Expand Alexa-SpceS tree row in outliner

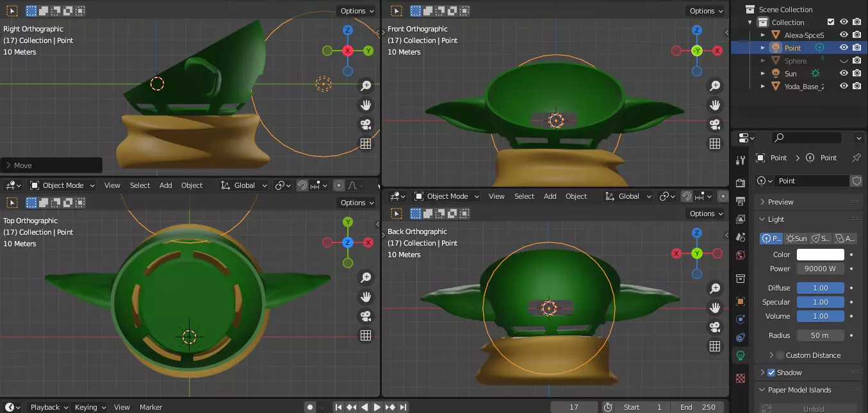coord(762,35)
